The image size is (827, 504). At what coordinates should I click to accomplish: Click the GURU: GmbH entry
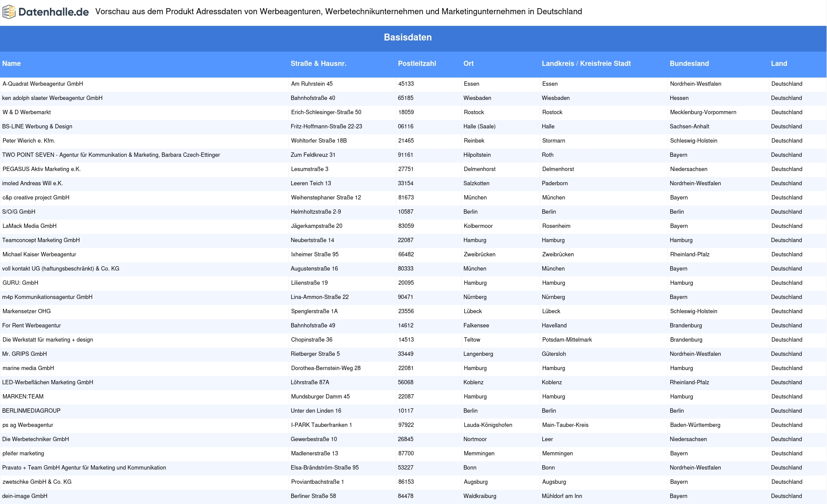20,283
